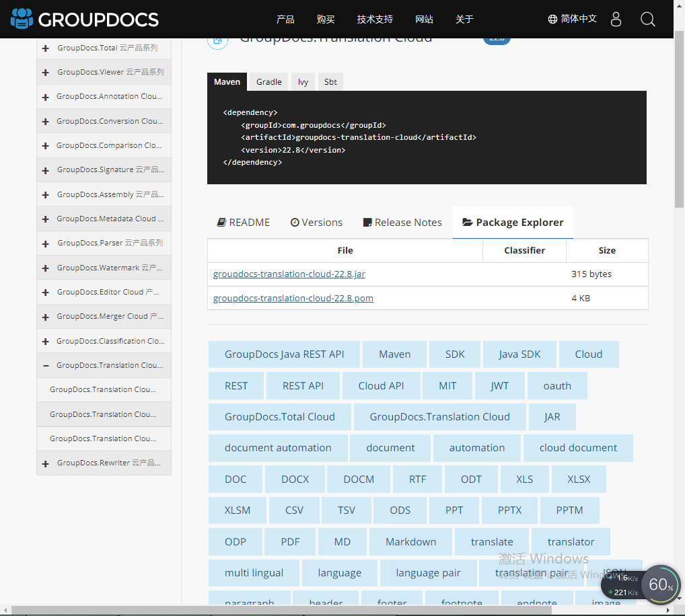Open the 产品 menu

tap(285, 20)
